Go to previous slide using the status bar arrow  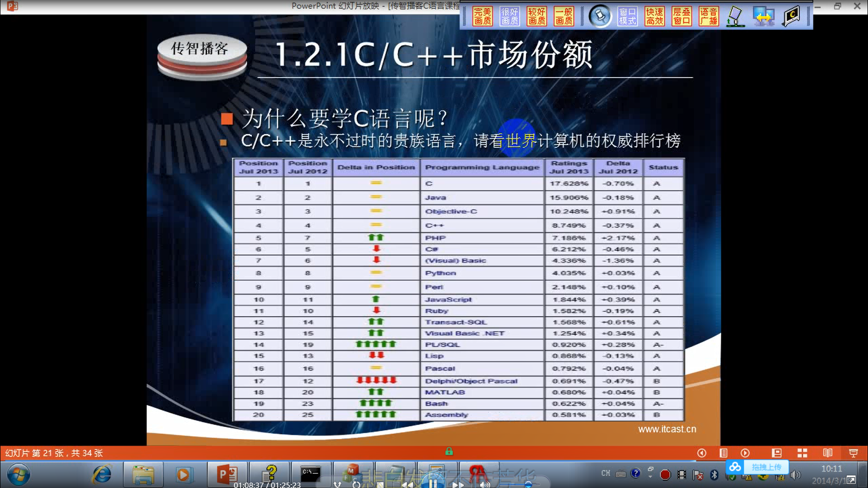tap(702, 453)
